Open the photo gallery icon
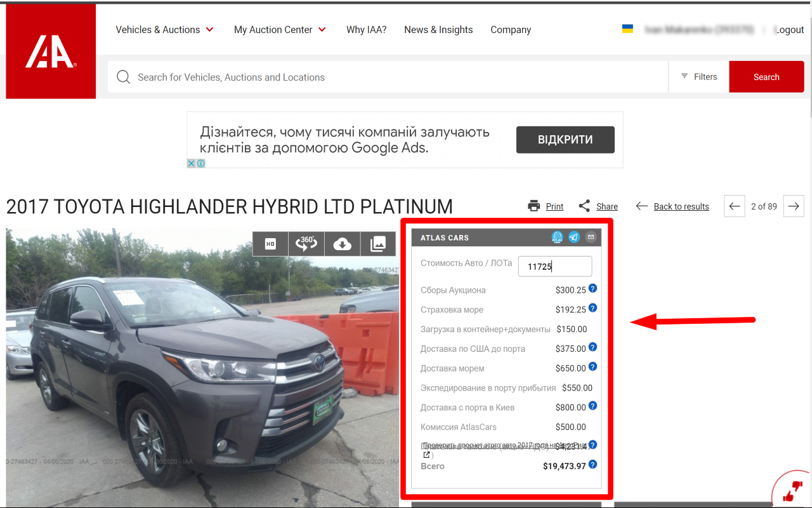The image size is (812, 508). click(378, 244)
